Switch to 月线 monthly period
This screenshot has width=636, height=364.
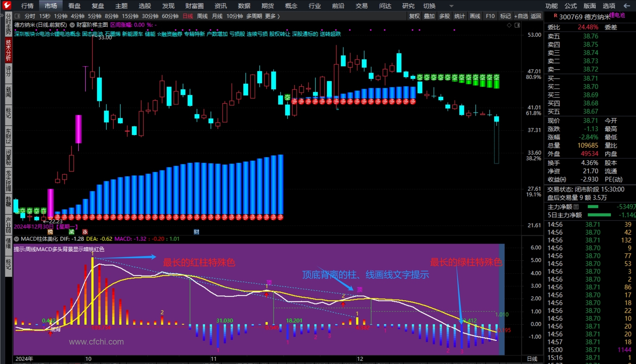pyautogui.click(x=217, y=16)
